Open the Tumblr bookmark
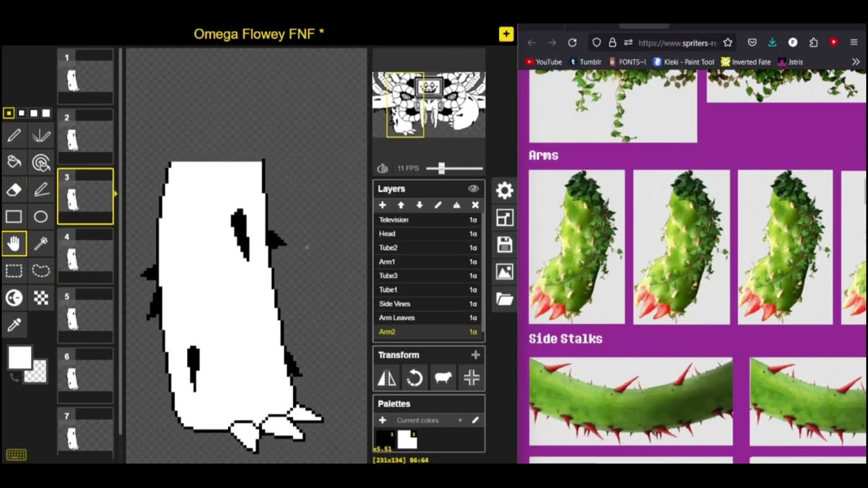This screenshot has height=488, width=868. pos(586,62)
